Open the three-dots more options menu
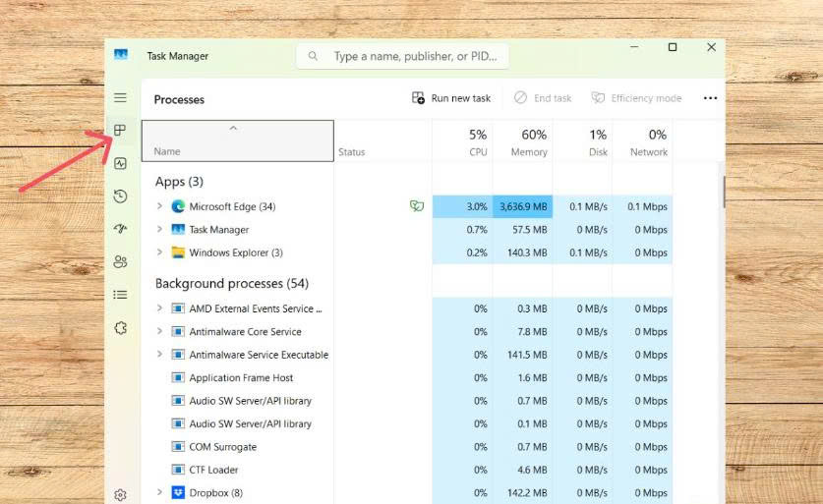Viewport: 823px width, 504px height. (x=710, y=98)
